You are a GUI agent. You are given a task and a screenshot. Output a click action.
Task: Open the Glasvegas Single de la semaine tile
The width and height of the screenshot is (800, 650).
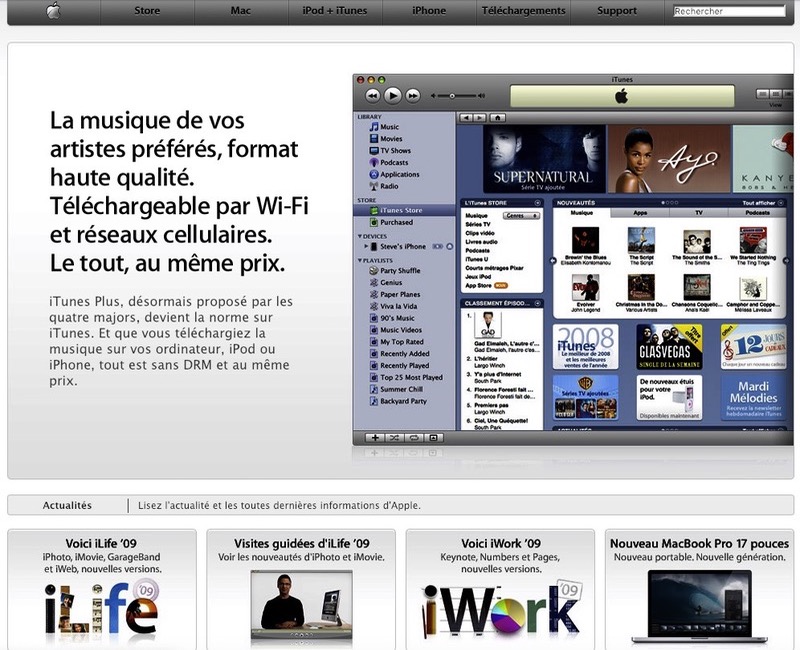(669, 347)
